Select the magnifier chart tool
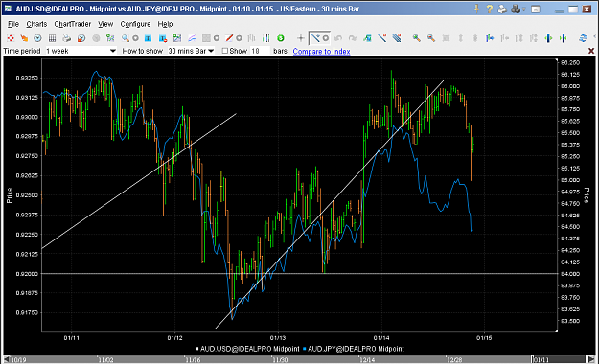Screen dimensions: 599x364 (x=126, y=38)
